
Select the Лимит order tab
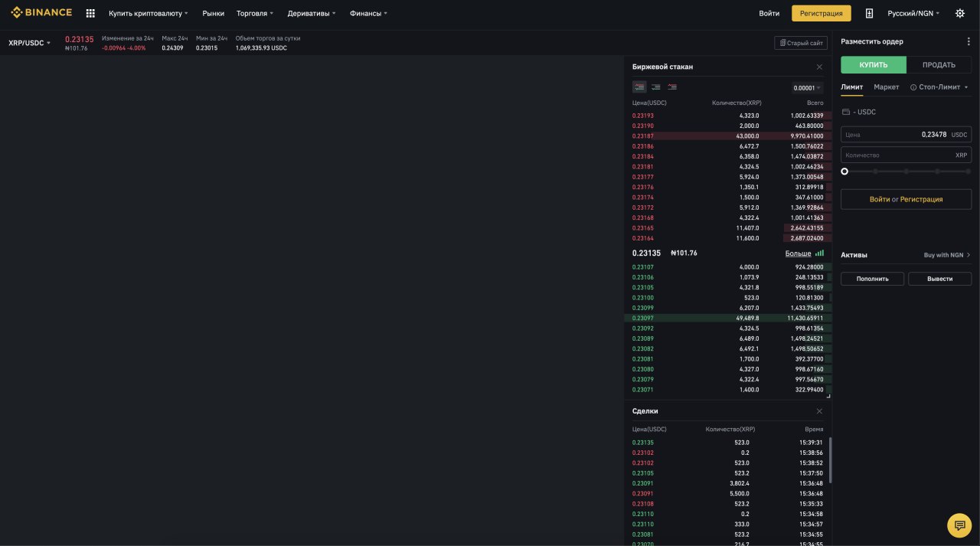(x=851, y=87)
